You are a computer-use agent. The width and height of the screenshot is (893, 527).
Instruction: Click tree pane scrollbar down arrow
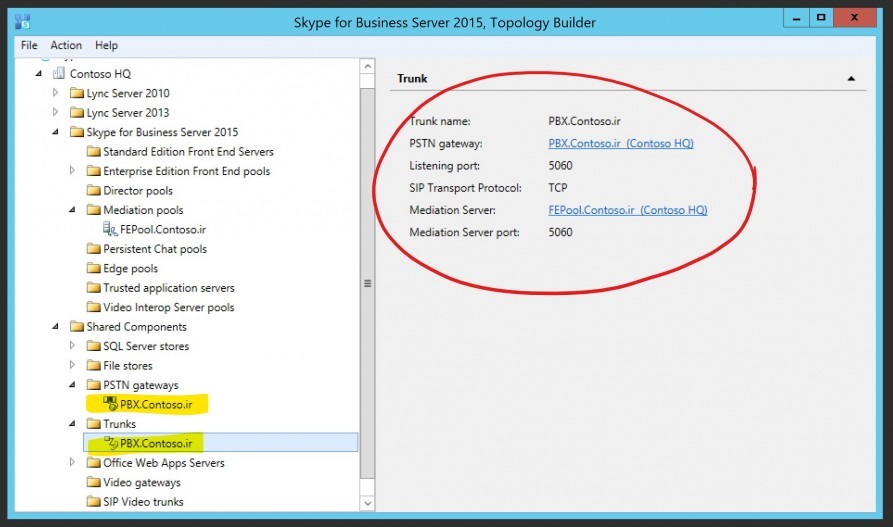pyautogui.click(x=368, y=503)
